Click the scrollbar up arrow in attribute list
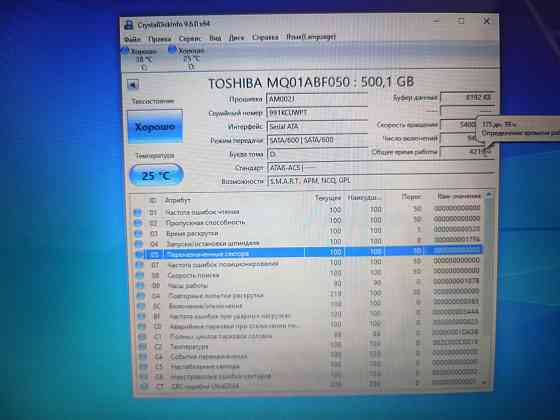The width and height of the screenshot is (560, 420). (x=488, y=195)
